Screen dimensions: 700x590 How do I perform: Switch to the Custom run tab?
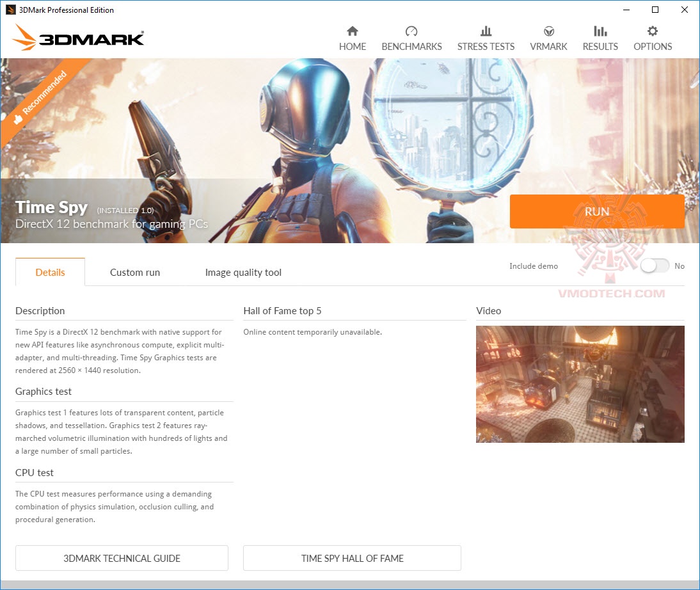[x=135, y=272]
